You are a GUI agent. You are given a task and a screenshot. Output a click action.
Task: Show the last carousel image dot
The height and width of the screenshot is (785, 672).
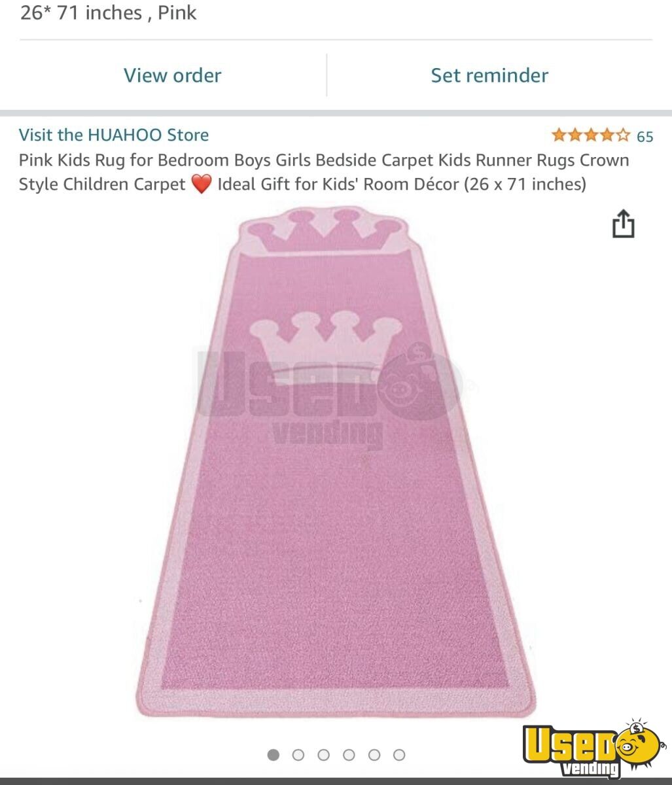click(x=399, y=755)
